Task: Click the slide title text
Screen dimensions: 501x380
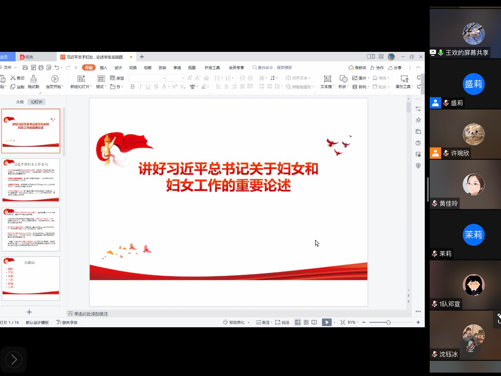Action: [228, 177]
